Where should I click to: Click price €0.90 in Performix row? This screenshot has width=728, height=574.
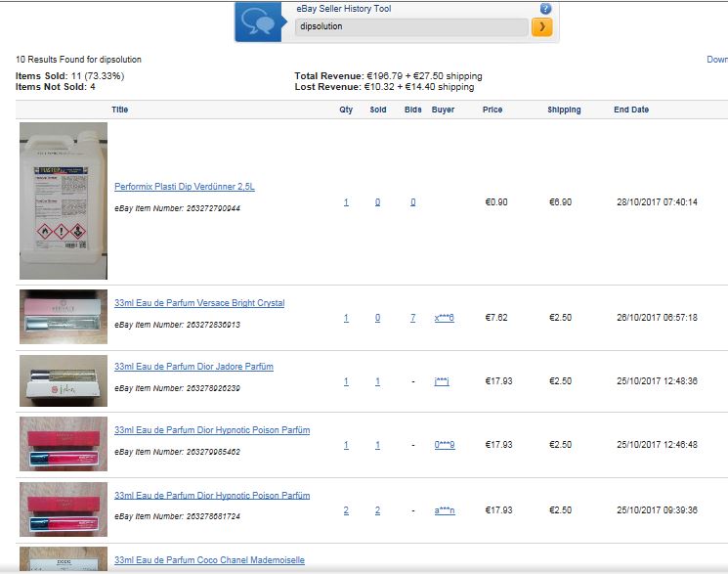pos(496,202)
